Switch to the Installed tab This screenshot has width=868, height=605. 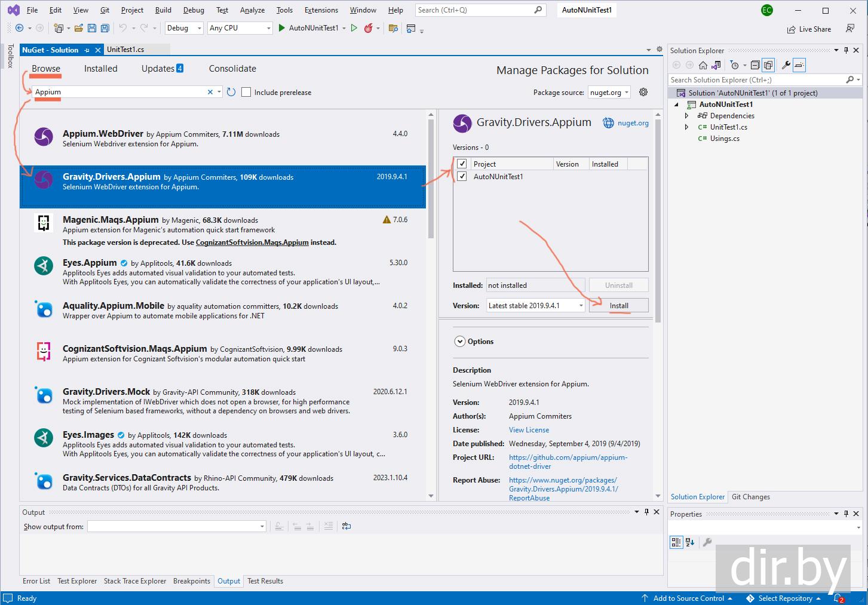click(100, 69)
